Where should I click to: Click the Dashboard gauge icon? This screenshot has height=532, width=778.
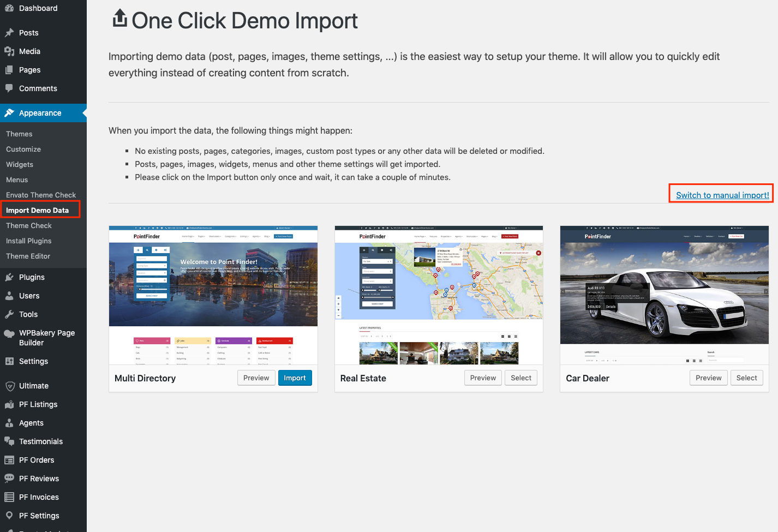click(9, 8)
